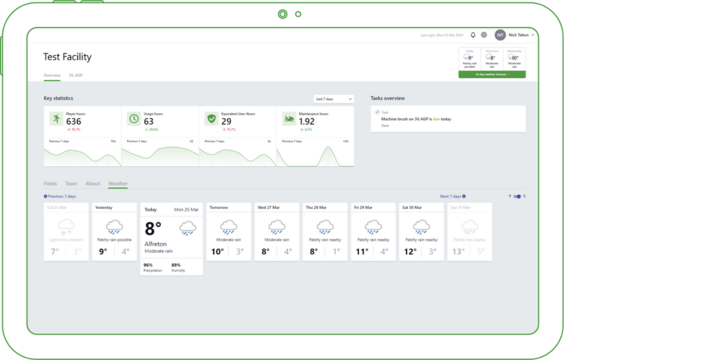Click the 'Machine brush on 3G AGP is due today' text

(416, 119)
